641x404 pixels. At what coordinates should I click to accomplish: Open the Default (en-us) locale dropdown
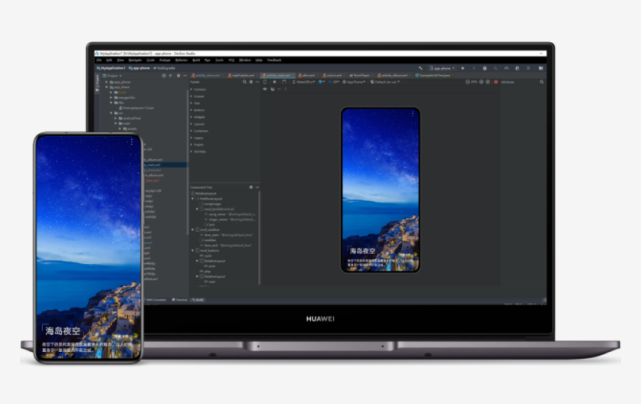pyautogui.click(x=385, y=82)
